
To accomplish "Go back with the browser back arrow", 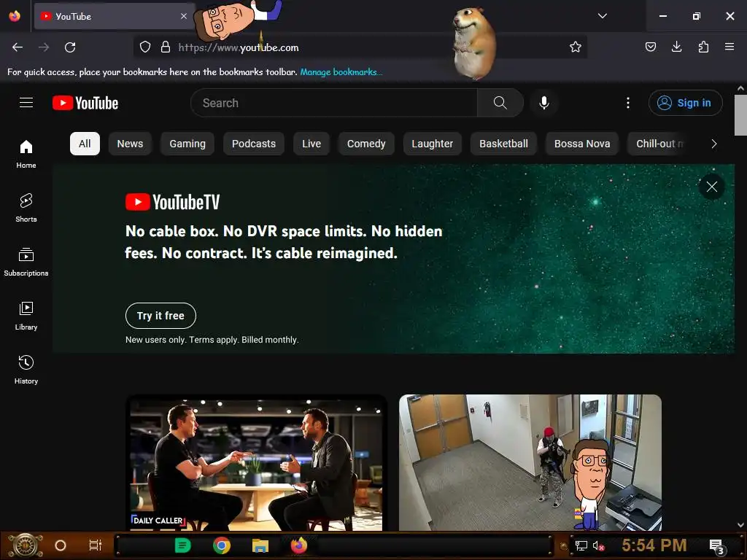I will pos(18,47).
